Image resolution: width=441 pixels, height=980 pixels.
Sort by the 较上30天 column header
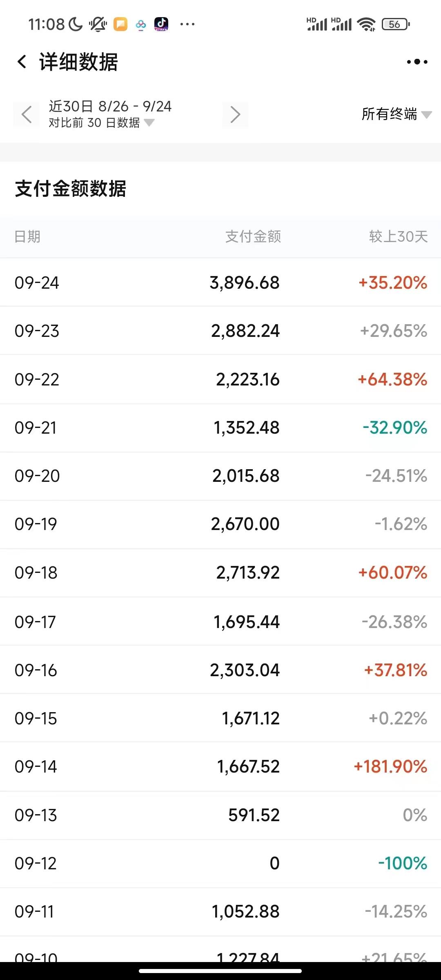pos(398,236)
